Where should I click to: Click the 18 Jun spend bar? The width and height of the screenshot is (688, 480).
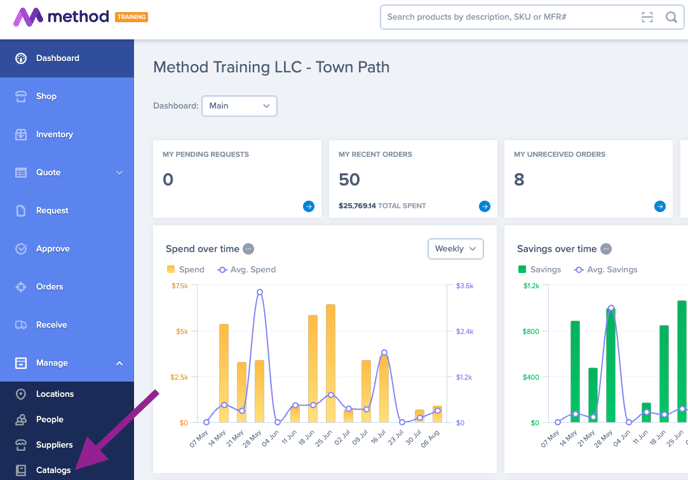[x=313, y=369]
